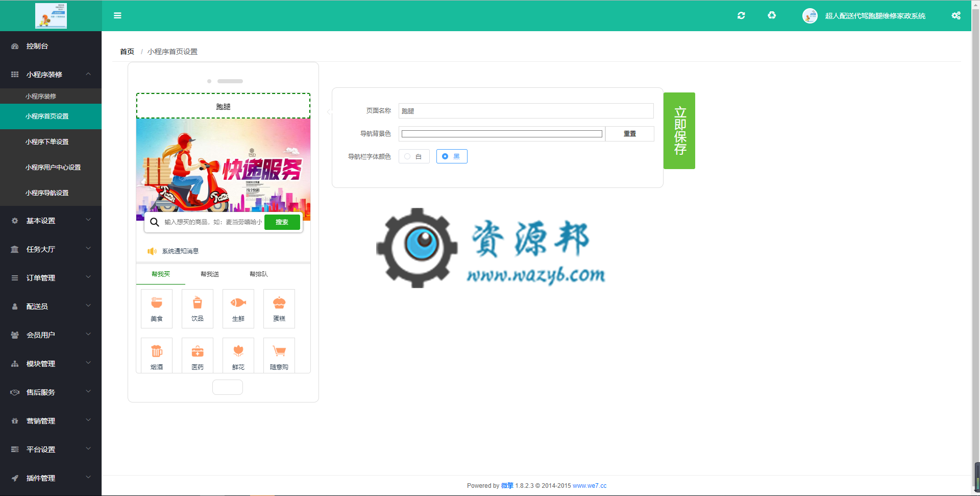Switch to the 帮排队 tab
The height and width of the screenshot is (496, 980).
coord(259,274)
